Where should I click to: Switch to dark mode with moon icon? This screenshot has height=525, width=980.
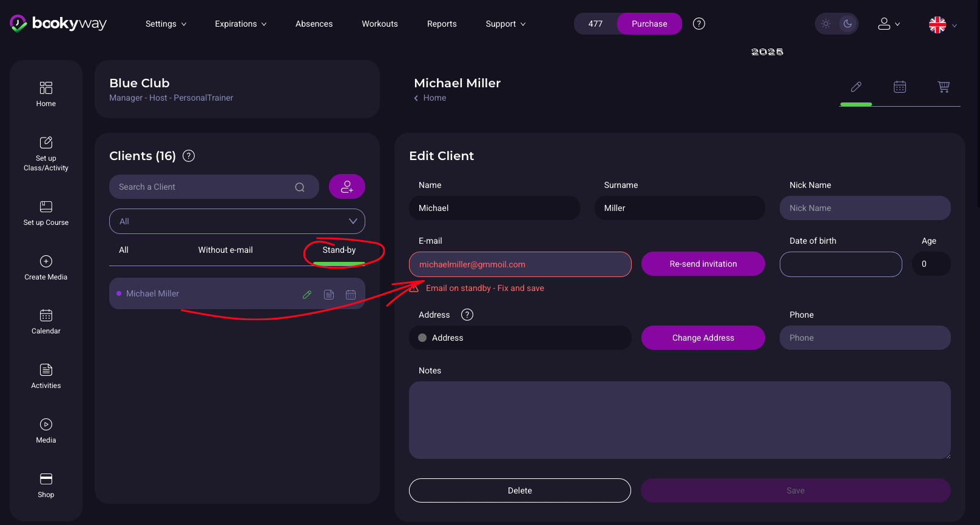point(848,24)
